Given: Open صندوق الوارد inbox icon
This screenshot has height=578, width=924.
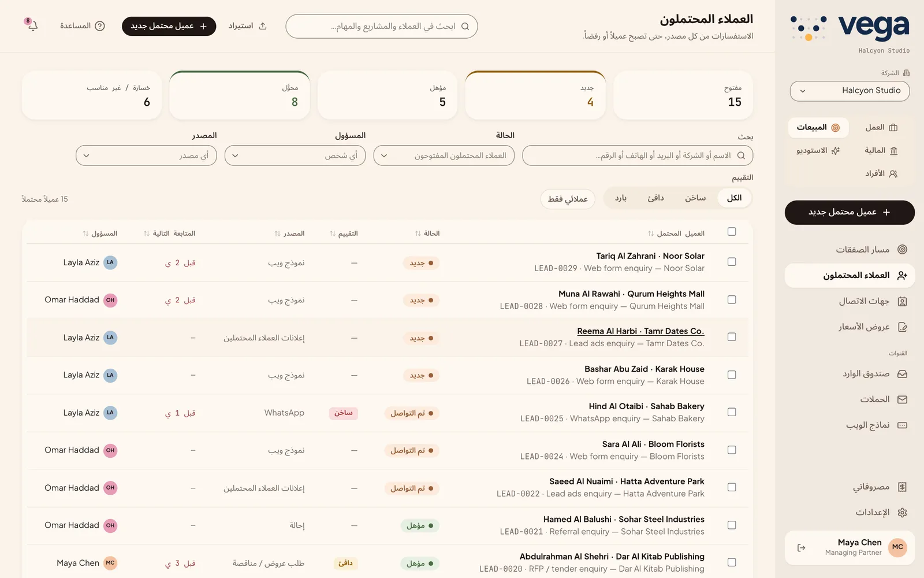Looking at the screenshot, I should coord(902,374).
